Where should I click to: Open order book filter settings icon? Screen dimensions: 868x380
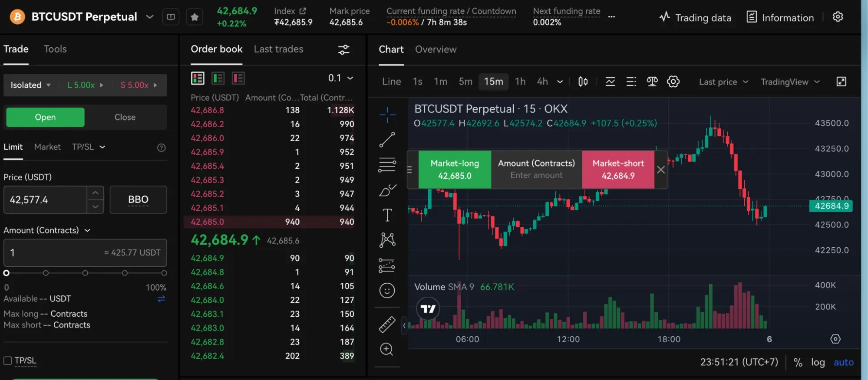coord(344,49)
